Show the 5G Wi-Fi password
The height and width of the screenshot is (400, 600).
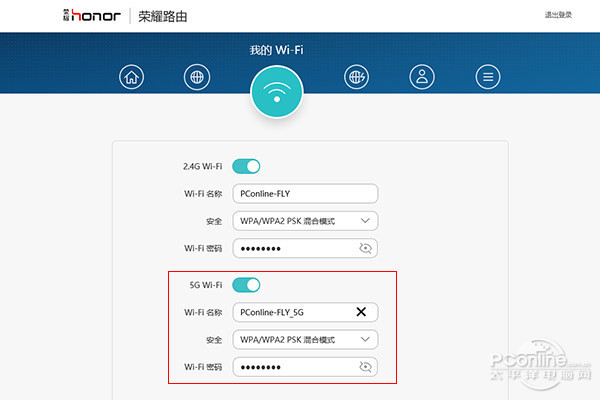pyautogui.click(x=365, y=367)
